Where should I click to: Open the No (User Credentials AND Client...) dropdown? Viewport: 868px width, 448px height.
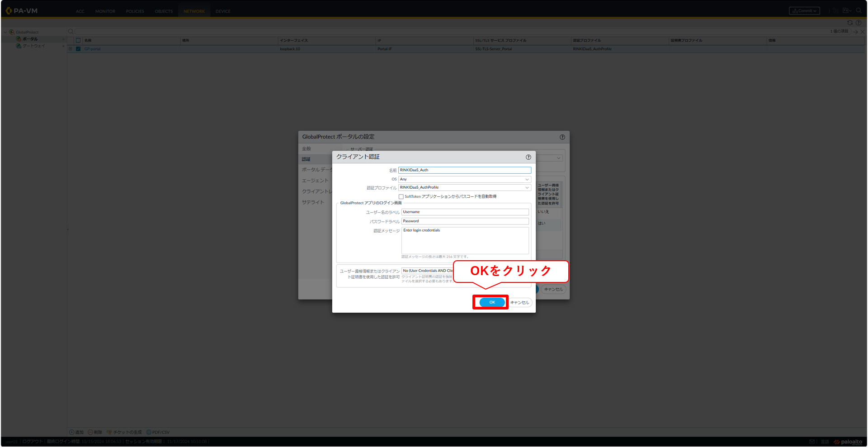tap(428, 271)
